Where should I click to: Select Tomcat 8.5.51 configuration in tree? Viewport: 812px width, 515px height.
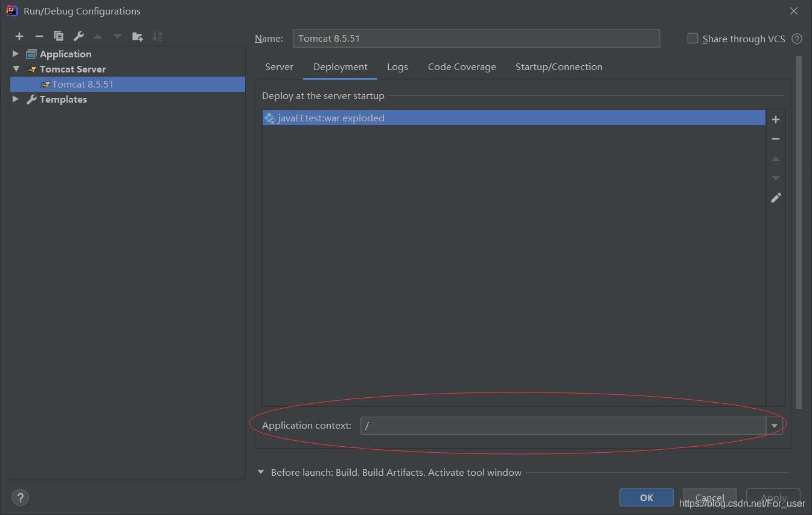tap(127, 84)
